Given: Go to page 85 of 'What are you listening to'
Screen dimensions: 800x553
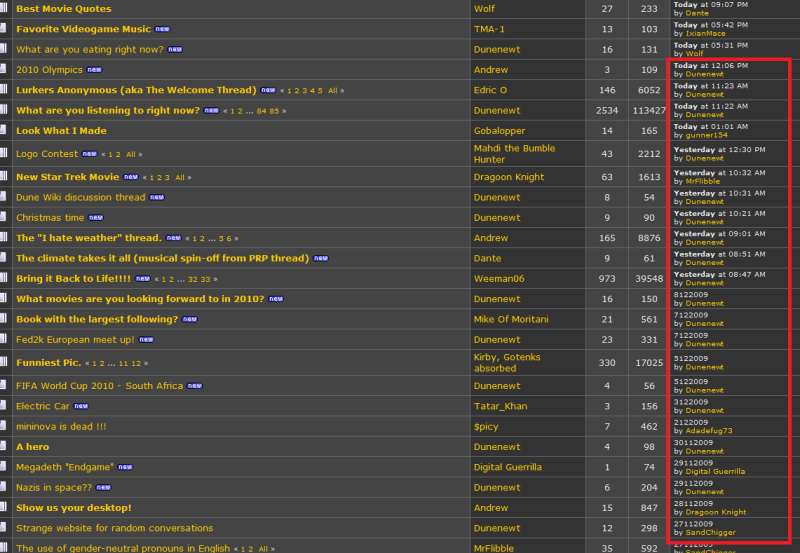Looking at the screenshot, I should (274, 111).
